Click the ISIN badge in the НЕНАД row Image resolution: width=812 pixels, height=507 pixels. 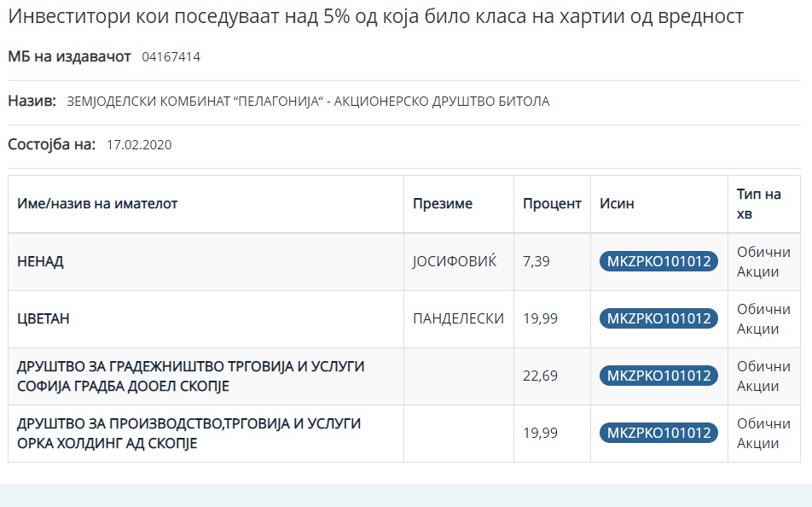658,262
